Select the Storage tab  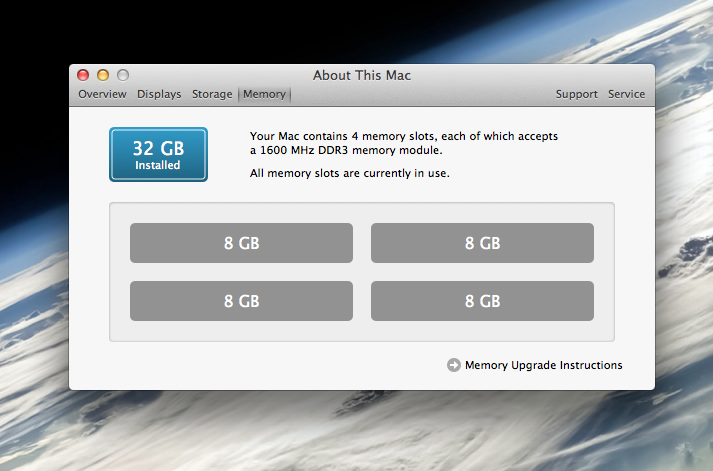tap(212, 94)
